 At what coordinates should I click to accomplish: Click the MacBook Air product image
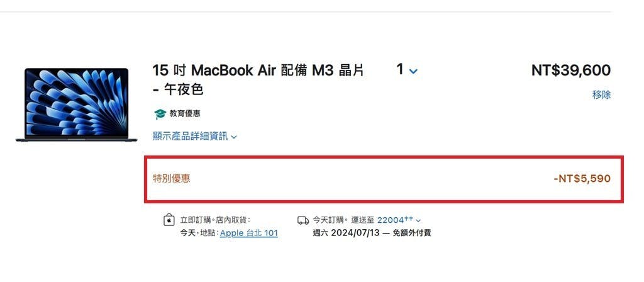click(x=76, y=105)
